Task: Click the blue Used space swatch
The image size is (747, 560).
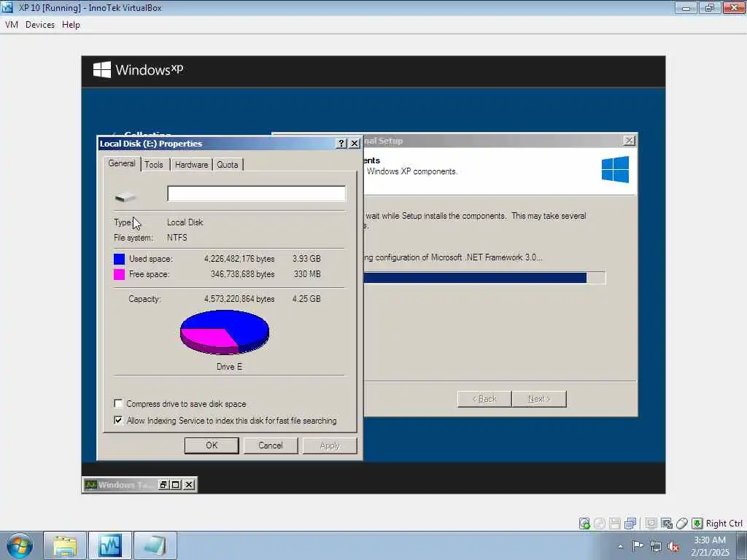Action: pos(119,259)
